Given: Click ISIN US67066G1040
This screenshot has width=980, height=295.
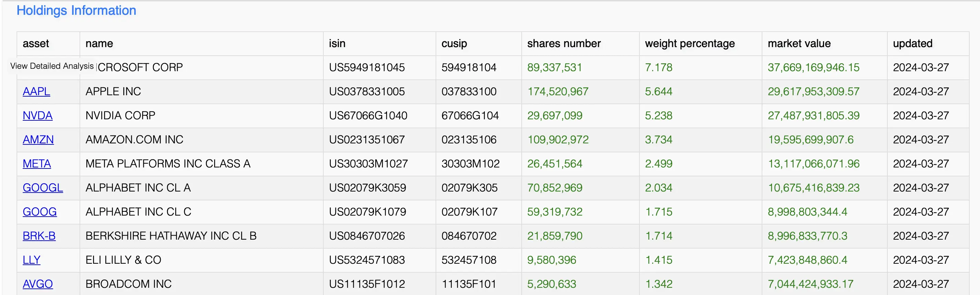Looking at the screenshot, I should point(368,116).
